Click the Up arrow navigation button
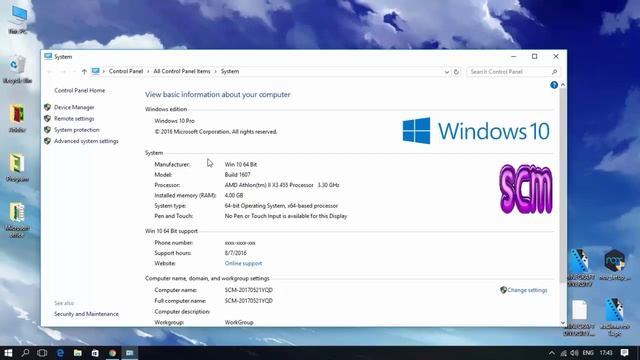This screenshot has width=640, height=360. (x=84, y=72)
